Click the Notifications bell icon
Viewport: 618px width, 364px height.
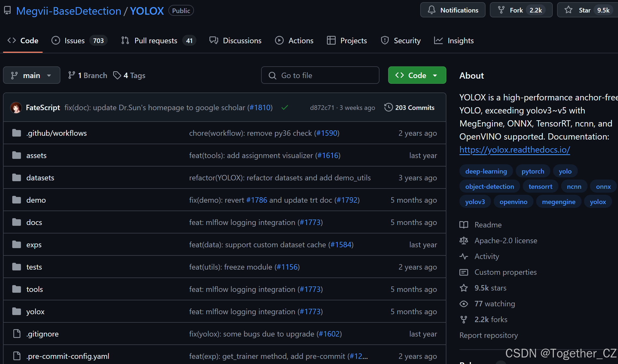432,10
